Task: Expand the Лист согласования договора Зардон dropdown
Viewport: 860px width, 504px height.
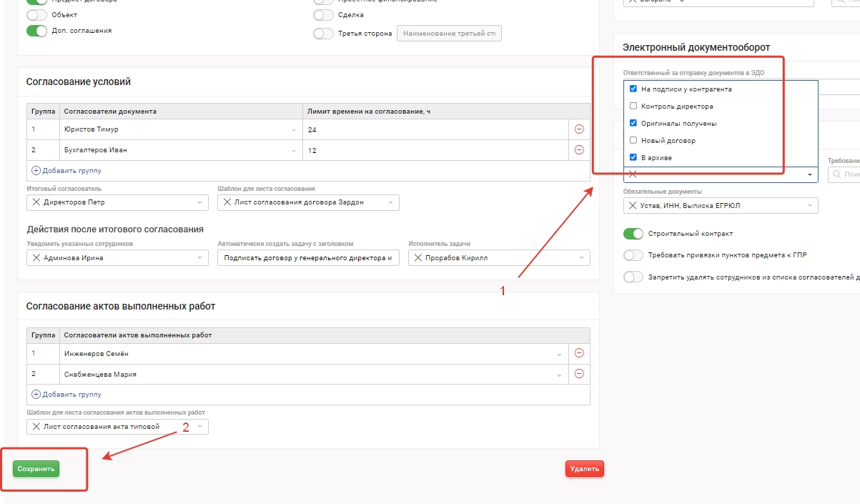Action: pyautogui.click(x=390, y=202)
